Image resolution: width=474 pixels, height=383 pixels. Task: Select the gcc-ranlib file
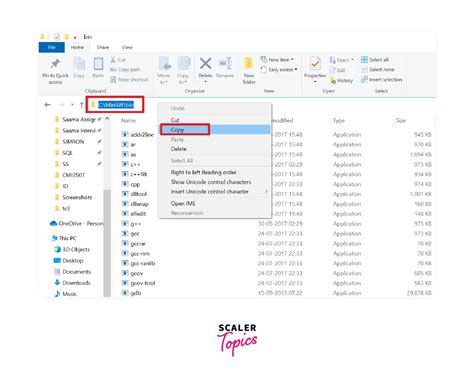coord(138,263)
